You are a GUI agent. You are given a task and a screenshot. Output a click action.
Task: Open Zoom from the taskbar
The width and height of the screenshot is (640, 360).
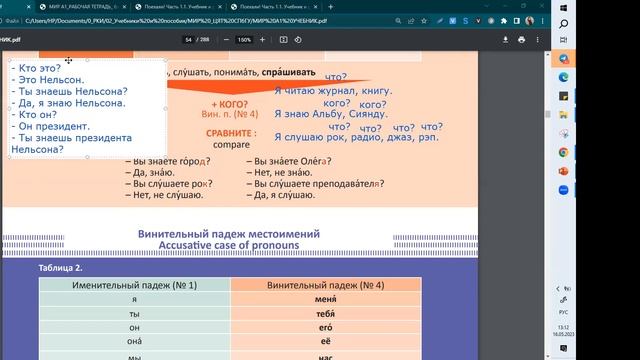(x=564, y=190)
